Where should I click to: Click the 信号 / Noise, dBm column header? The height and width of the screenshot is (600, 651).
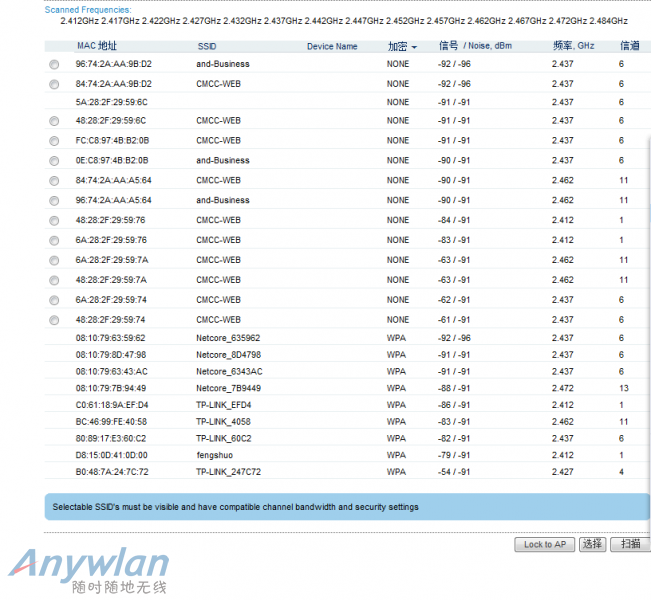475,46
